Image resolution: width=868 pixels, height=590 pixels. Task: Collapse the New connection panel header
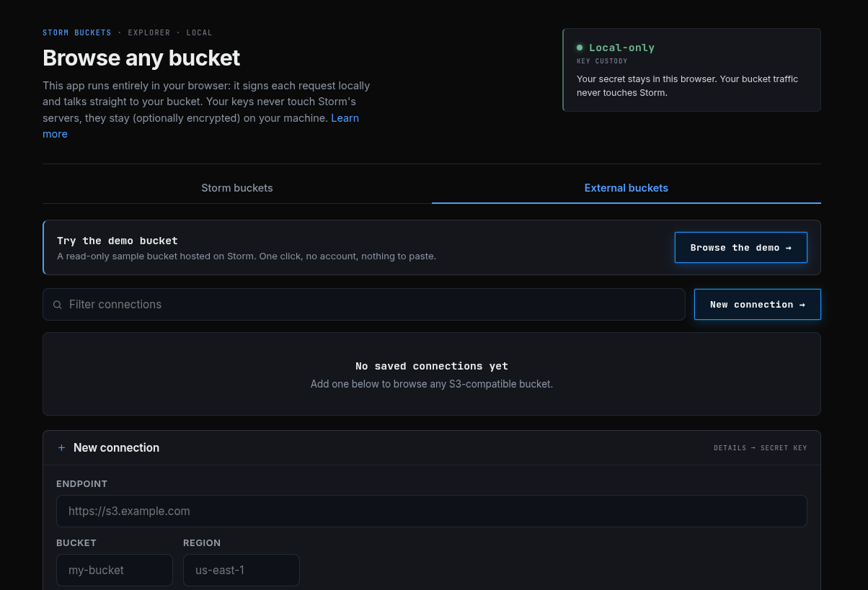pos(432,448)
